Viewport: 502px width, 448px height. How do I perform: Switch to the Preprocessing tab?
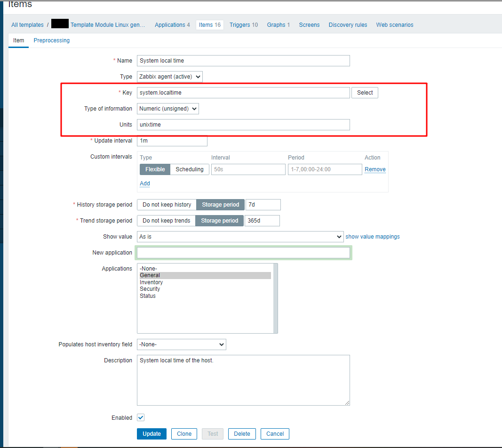click(51, 40)
